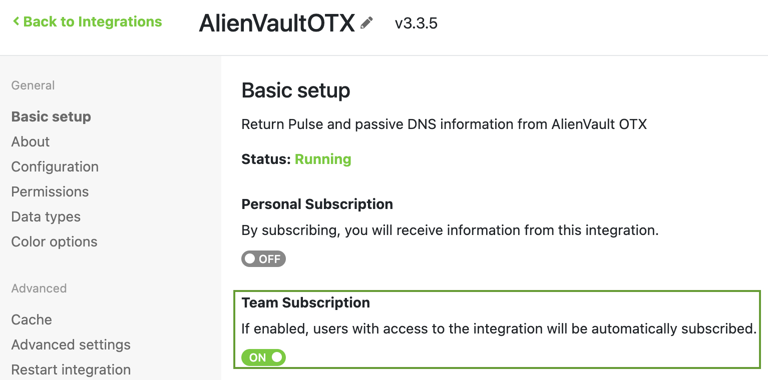Image resolution: width=768 pixels, height=380 pixels.
Task: Click the back chevron arrow icon
Action: tap(16, 22)
